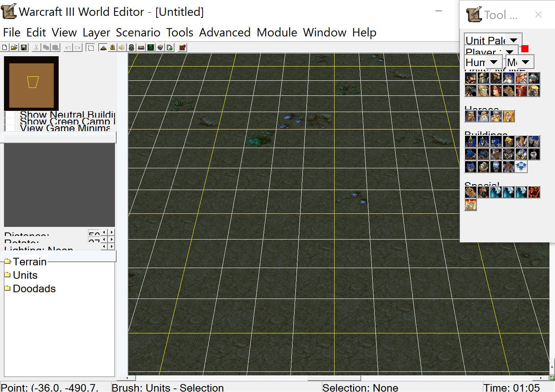Screen dimensions: 555x392
Task: Open the Help menu
Action: pyautogui.click(x=364, y=32)
